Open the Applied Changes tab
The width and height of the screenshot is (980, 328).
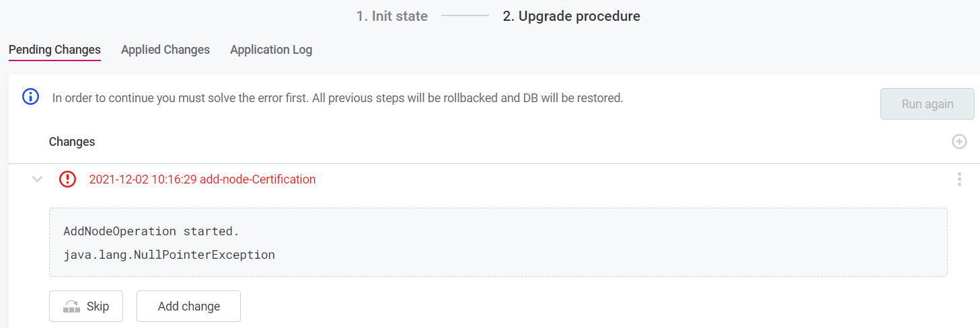point(165,50)
